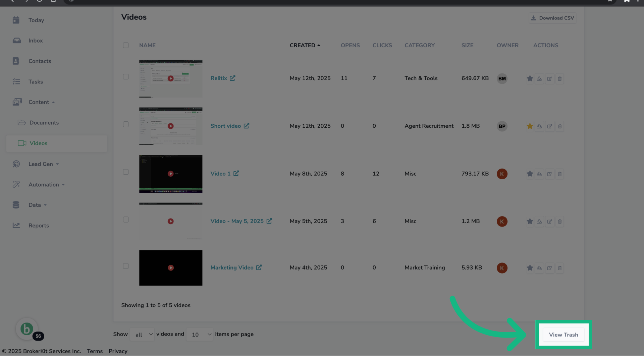The image size is (644, 362).
Task: Open the Marketing Video title link
Action: [x=232, y=267]
